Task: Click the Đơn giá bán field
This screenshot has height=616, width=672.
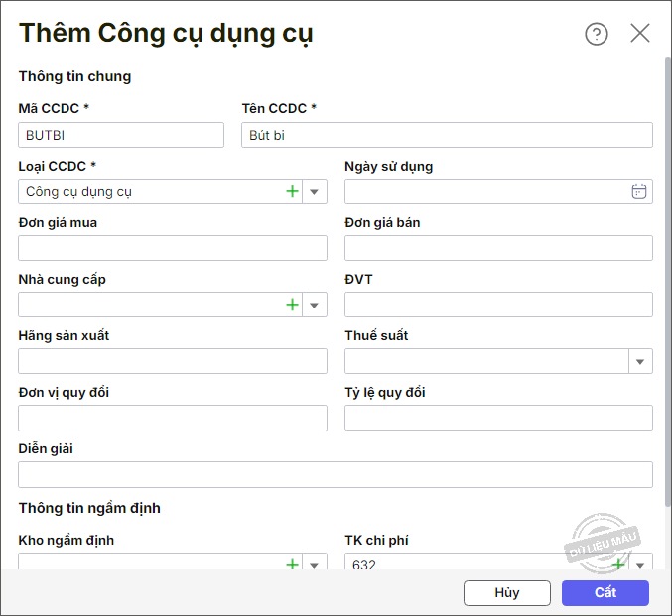Action: tap(498, 248)
